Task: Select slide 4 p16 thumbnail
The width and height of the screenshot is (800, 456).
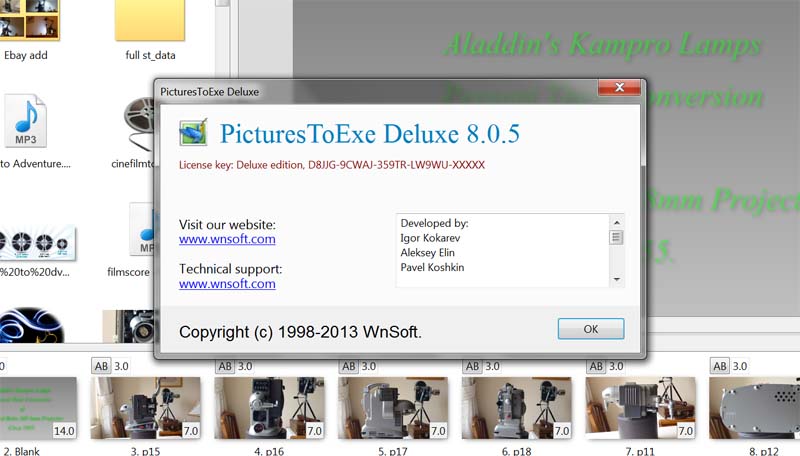Action: tap(269, 408)
